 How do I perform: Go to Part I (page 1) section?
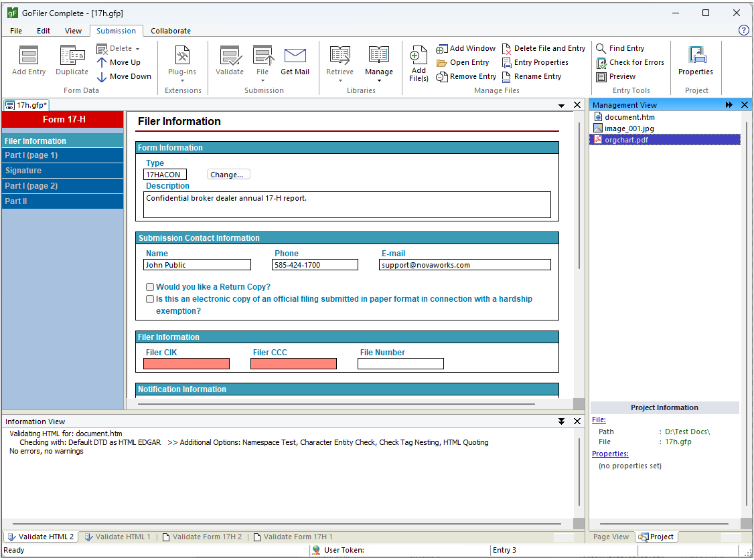click(62, 155)
